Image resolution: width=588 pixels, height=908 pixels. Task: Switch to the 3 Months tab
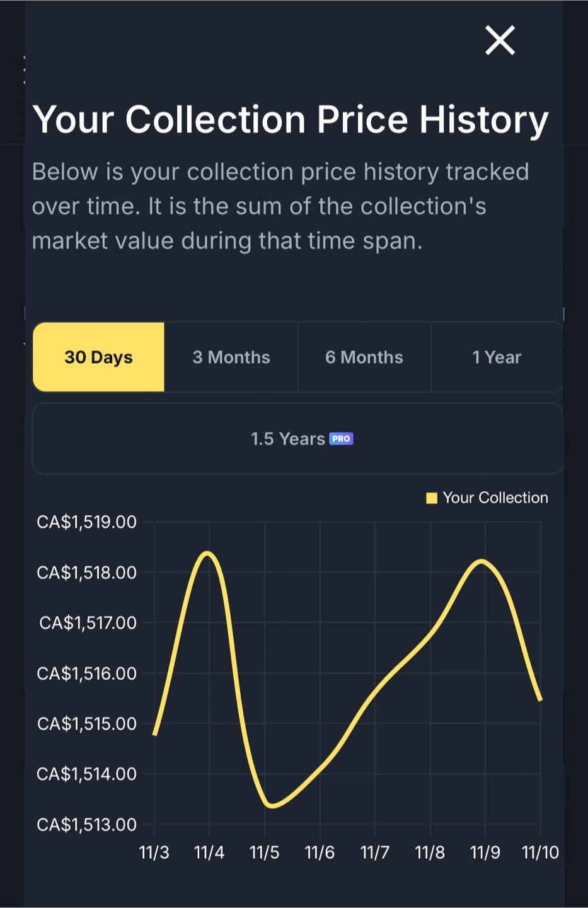(231, 357)
